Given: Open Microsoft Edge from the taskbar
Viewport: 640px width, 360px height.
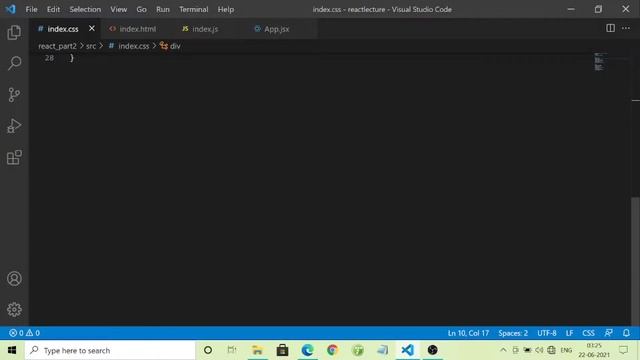Looking at the screenshot, I should (307, 350).
